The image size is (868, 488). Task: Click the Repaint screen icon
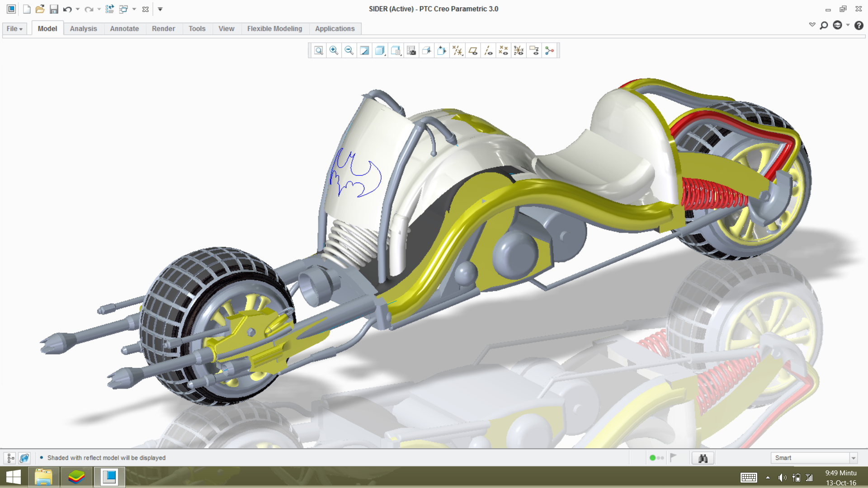point(364,51)
